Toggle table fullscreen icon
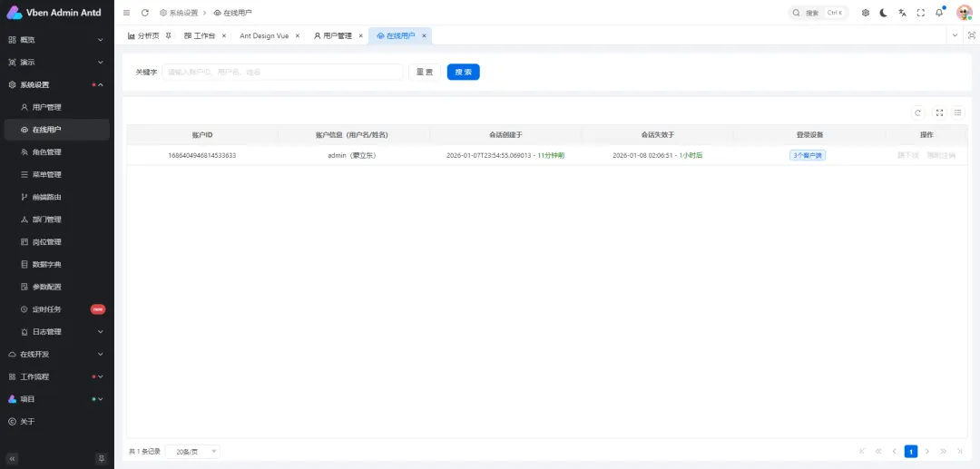The width and height of the screenshot is (980, 469). [x=939, y=112]
